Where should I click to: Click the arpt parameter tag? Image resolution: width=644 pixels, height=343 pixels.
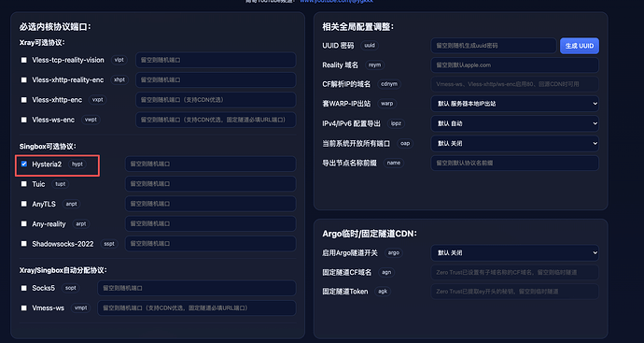[x=81, y=223]
